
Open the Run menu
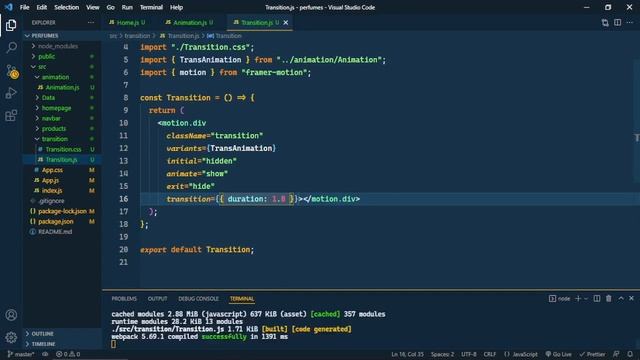tap(127, 7)
